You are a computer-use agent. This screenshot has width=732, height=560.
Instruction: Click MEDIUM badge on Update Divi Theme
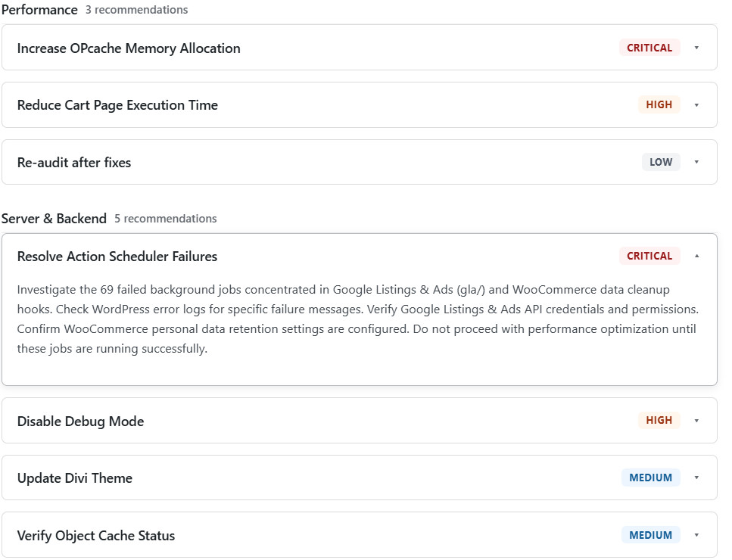[650, 478]
